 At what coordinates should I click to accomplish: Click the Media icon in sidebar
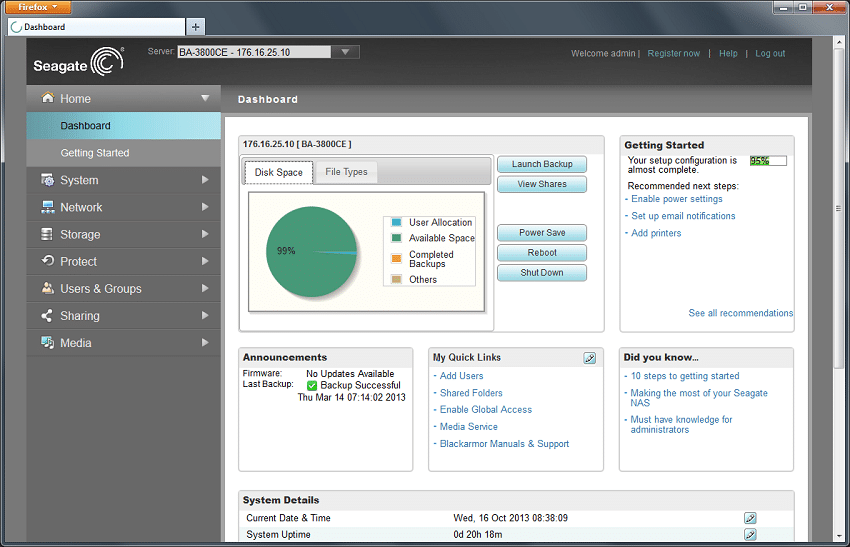point(48,342)
